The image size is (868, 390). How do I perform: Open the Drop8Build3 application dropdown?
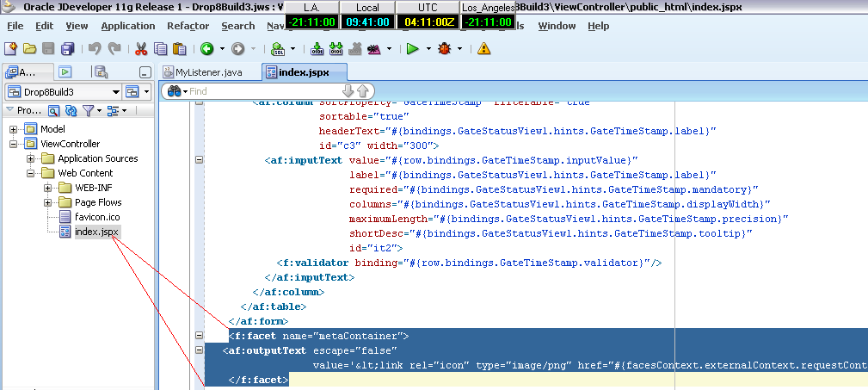(115, 92)
